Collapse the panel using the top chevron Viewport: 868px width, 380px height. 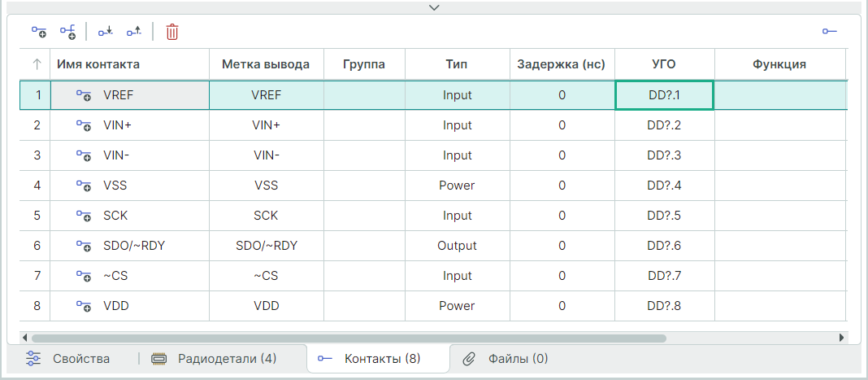point(434,7)
